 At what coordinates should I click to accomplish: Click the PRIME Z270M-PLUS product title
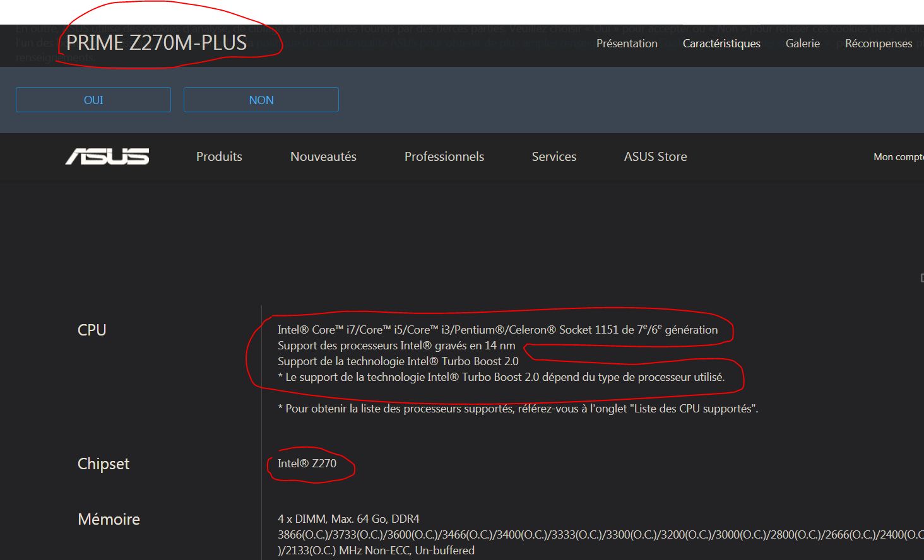[157, 43]
